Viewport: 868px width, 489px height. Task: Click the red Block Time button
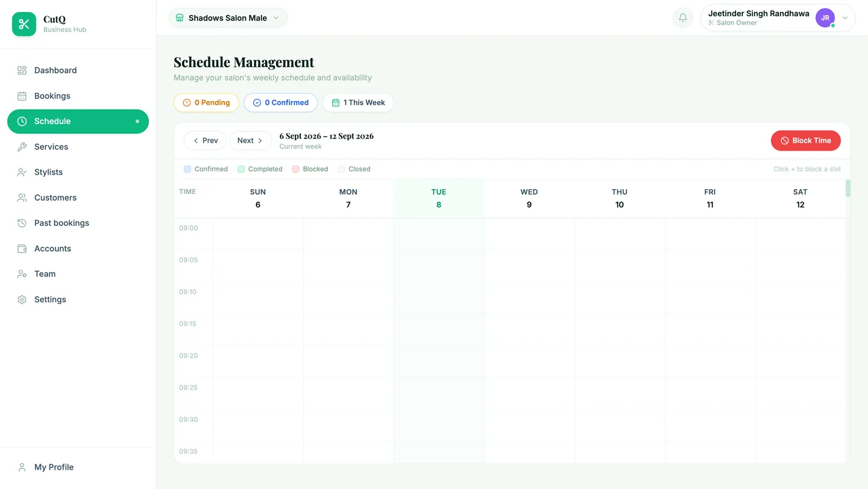tap(805, 140)
